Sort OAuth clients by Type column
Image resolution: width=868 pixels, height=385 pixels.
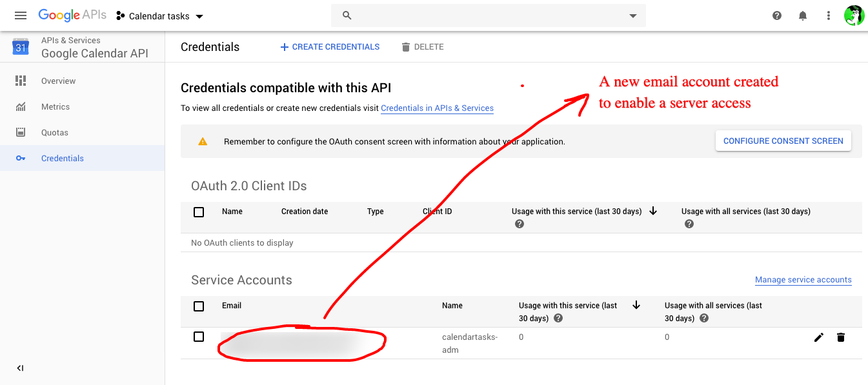point(376,212)
